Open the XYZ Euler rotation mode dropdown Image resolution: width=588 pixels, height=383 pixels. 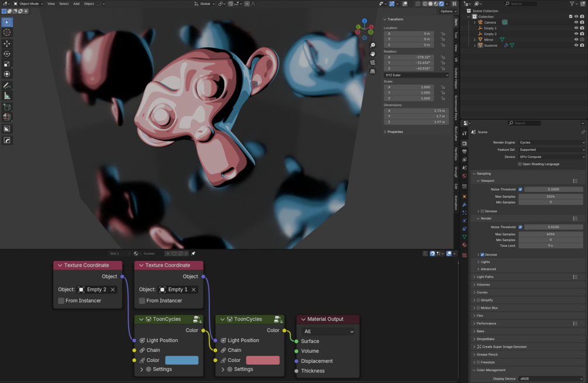(x=416, y=75)
